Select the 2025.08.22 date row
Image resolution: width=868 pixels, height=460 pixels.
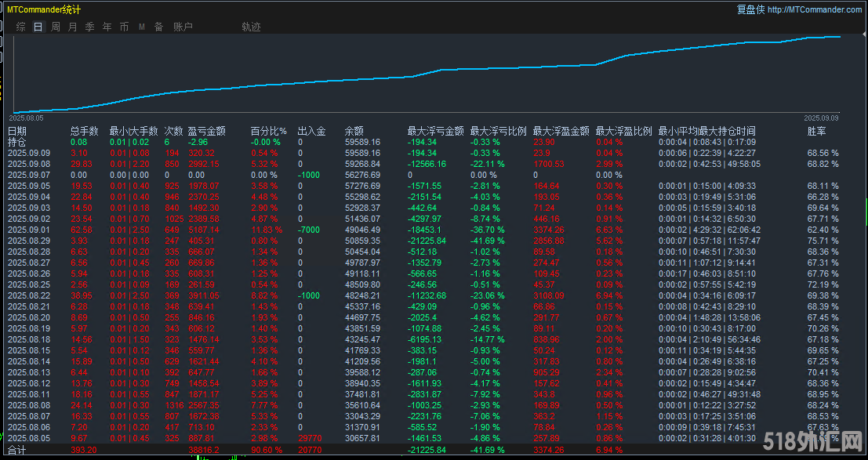click(x=27, y=295)
